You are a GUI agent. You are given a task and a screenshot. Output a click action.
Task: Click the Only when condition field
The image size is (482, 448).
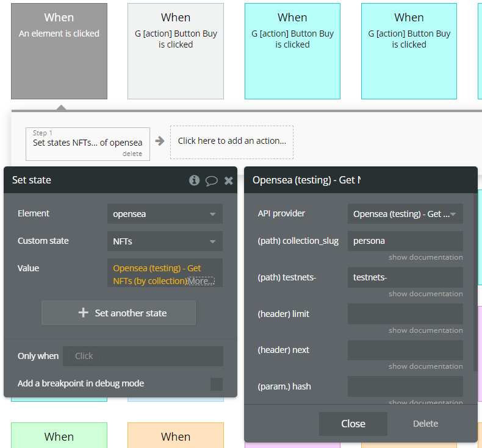coord(143,356)
